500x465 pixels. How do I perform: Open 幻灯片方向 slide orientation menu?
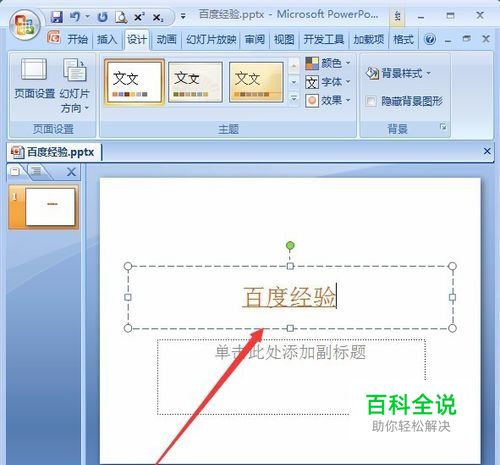(75, 86)
